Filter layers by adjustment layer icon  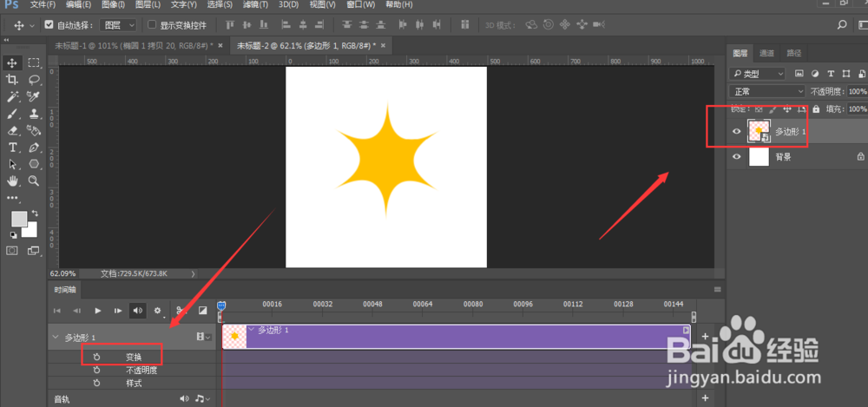[x=814, y=73]
